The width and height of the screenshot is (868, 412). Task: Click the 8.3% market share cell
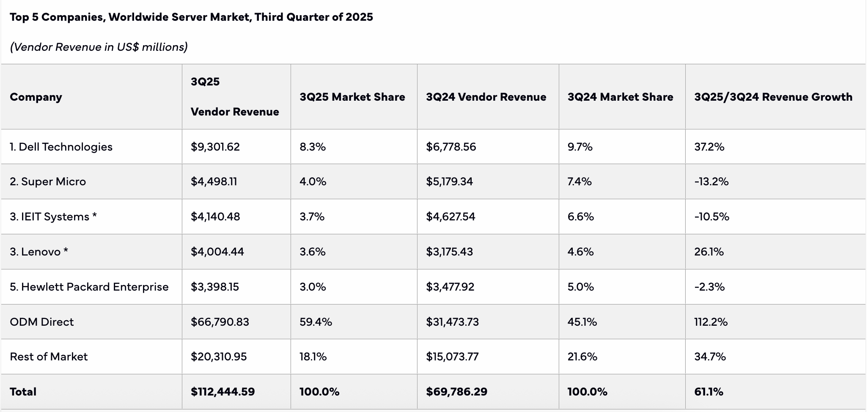point(313,147)
